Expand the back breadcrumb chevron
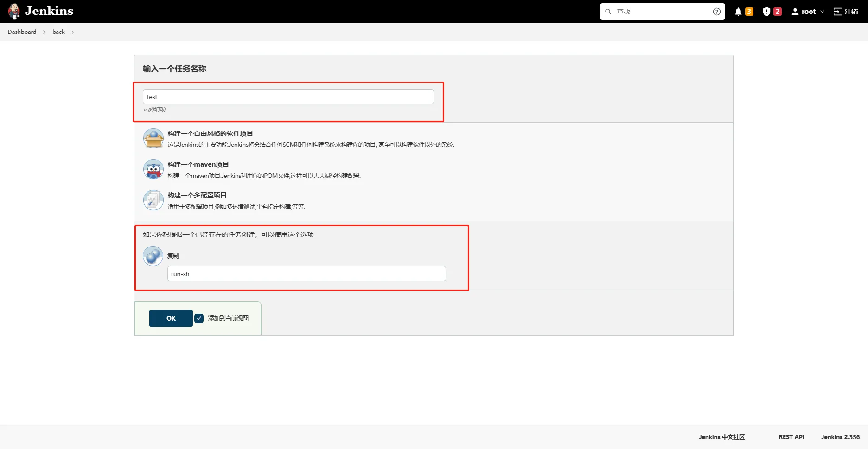This screenshot has width=868, height=449. (73, 32)
